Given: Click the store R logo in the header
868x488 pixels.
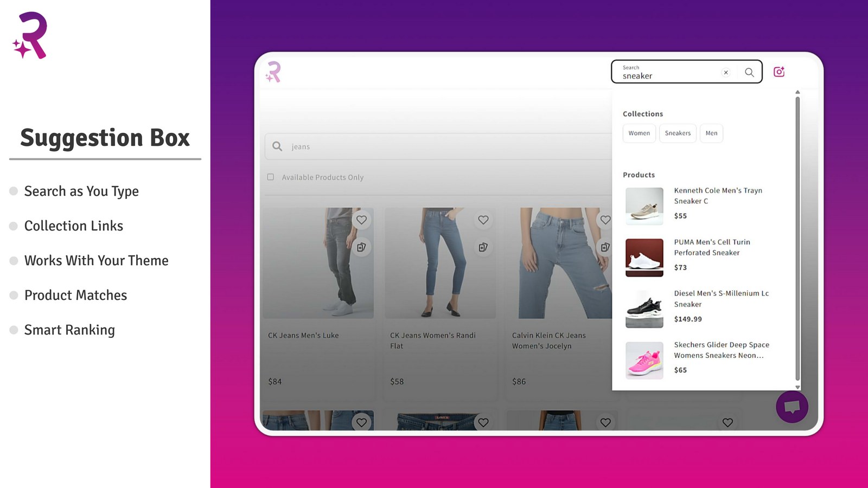Looking at the screenshot, I should pos(273,72).
